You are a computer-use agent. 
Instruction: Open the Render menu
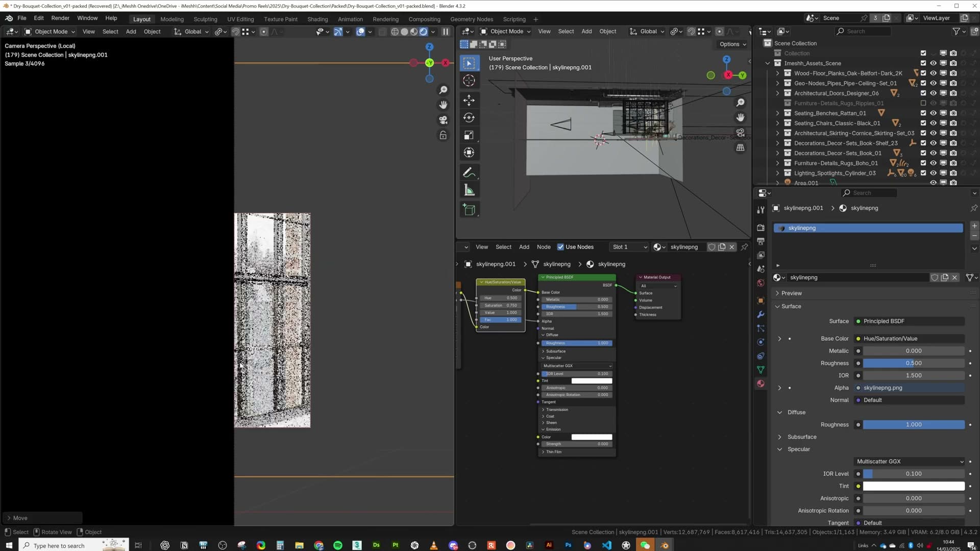coord(60,18)
